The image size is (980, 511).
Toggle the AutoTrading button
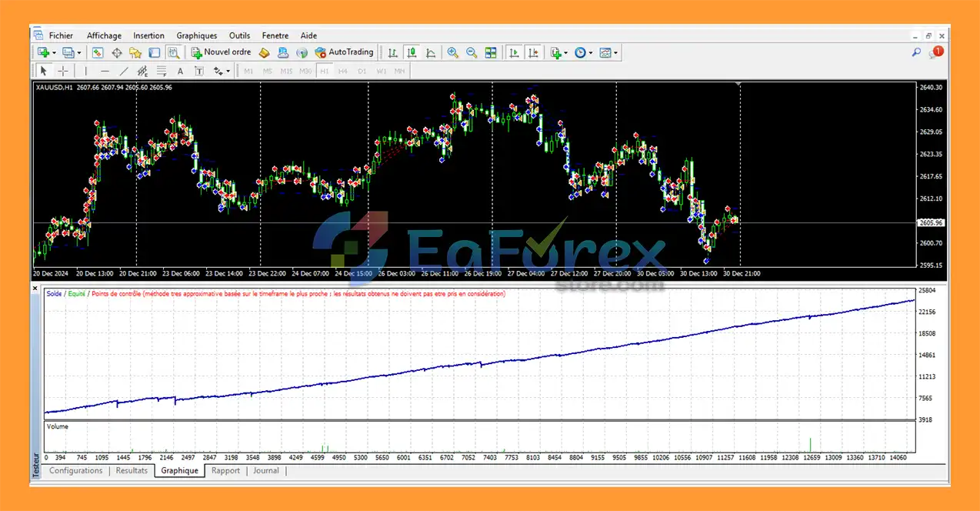click(344, 52)
